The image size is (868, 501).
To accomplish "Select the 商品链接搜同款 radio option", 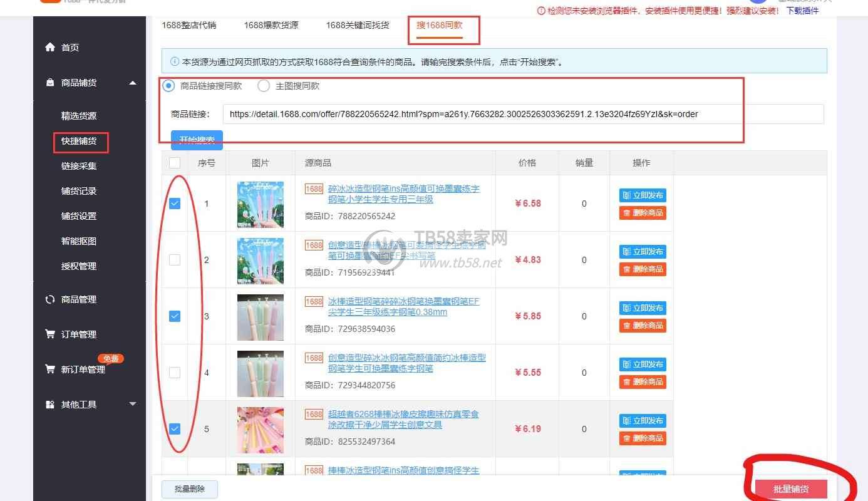I will pos(168,86).
